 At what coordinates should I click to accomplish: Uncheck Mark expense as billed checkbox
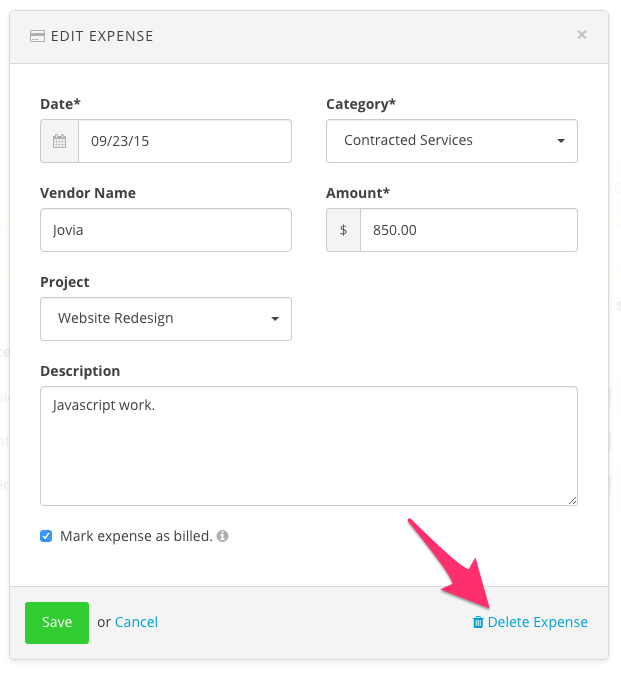point(46,536)
